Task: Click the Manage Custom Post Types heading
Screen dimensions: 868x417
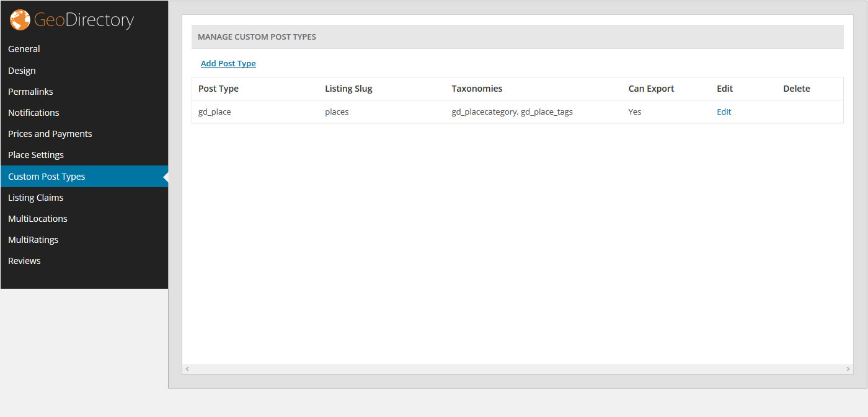Action: (257, 37)
